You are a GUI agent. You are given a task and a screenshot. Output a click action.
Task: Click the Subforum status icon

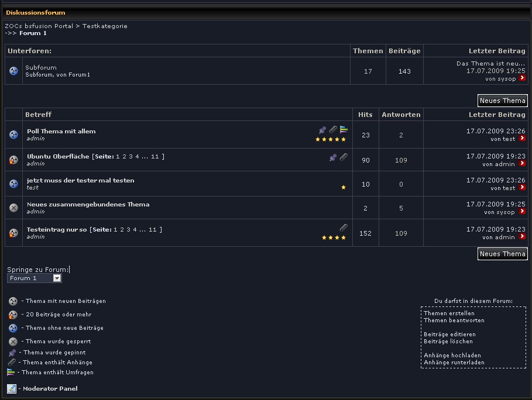(x=13, y=71)
